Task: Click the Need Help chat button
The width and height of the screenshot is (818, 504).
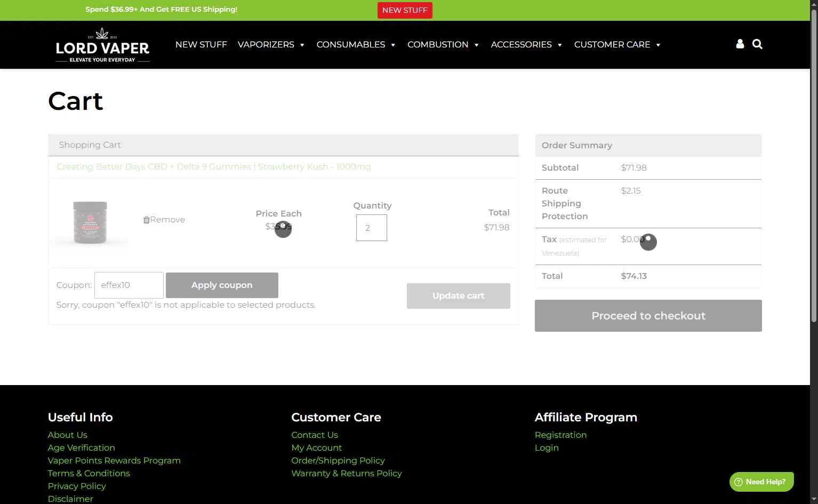Action: (761, 482)
